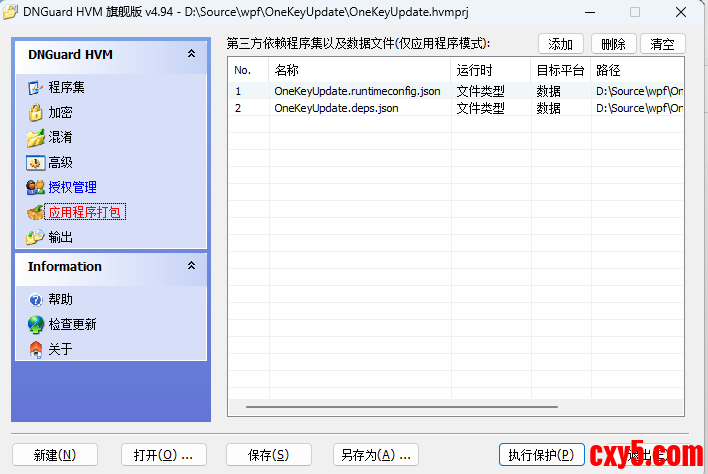
Task: Click the DNGuard app icon in title bar
Action: point(10,12)
